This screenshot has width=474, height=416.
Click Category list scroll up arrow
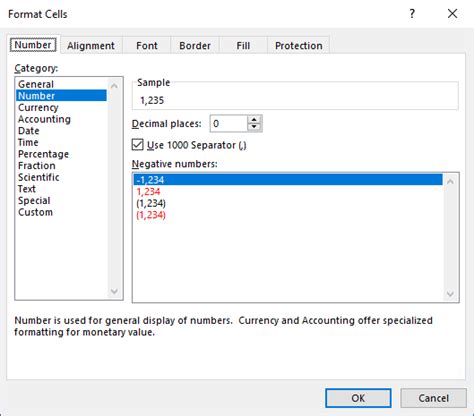pos(114,86)
